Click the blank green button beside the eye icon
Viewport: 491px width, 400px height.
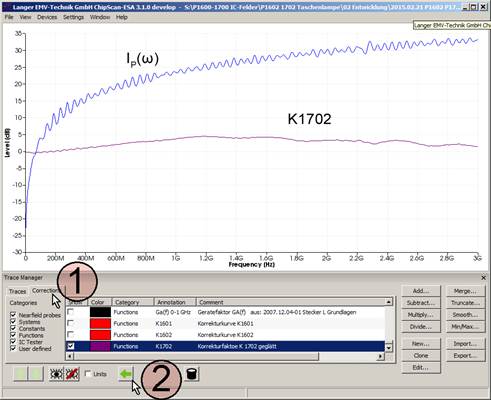click(x=36, y=374)
